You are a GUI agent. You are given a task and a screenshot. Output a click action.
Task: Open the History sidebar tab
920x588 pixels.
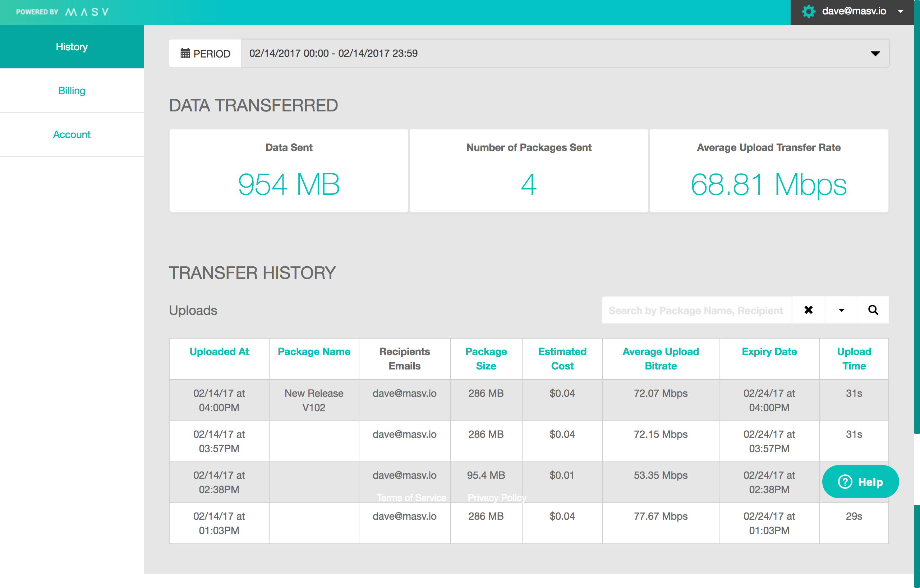[72, 47]
